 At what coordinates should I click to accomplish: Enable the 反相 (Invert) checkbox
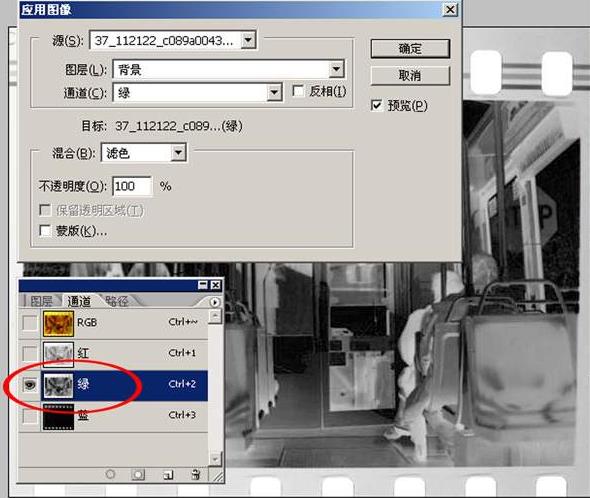298,91
